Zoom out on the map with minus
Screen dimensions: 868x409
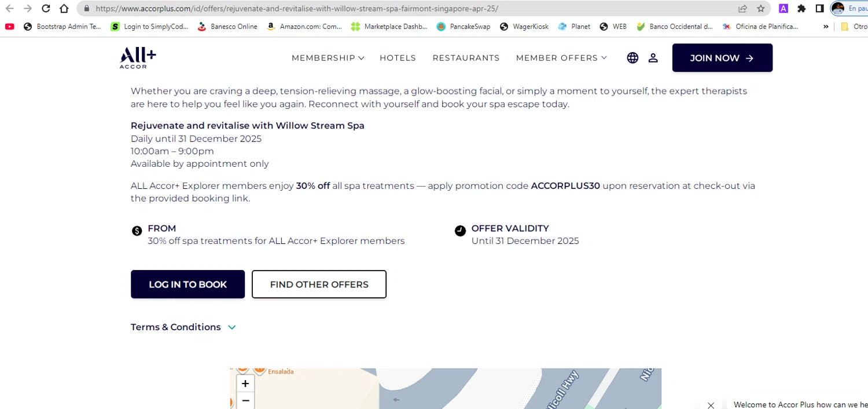[x=245, y=400]
